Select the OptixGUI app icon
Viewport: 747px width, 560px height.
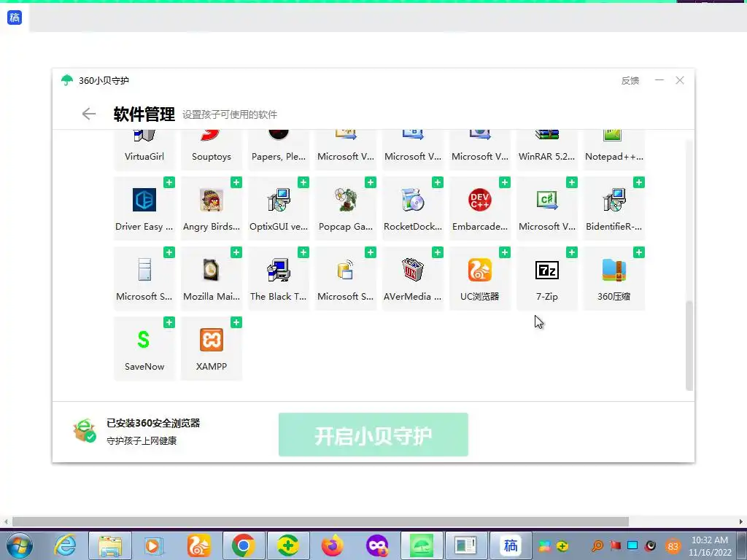pyautogui.click(x=279, y=200)
